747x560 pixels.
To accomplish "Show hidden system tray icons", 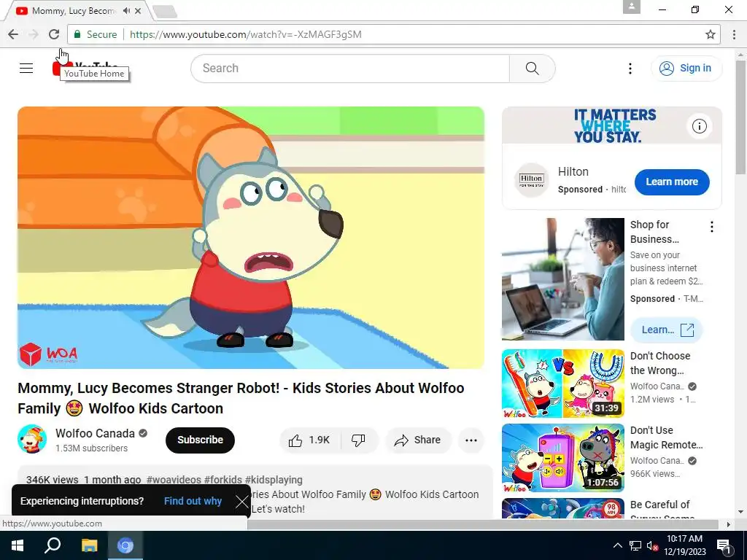I will point(617,545).
